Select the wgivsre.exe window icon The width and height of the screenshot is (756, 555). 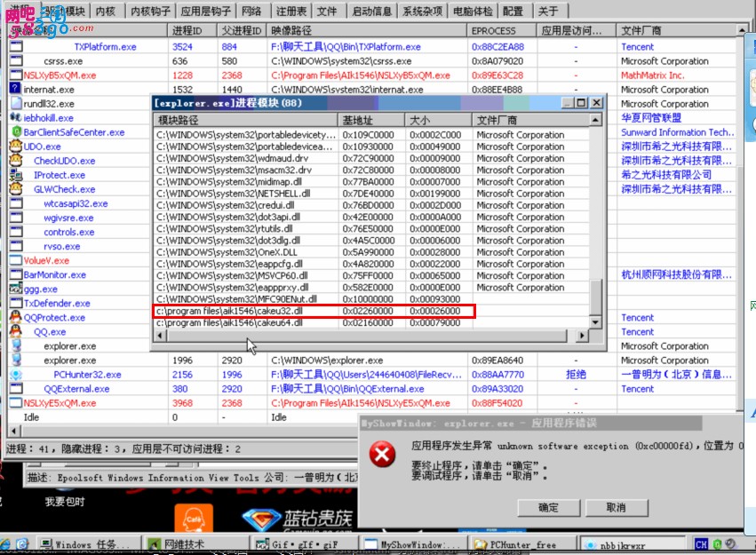[x=16, y=218]
